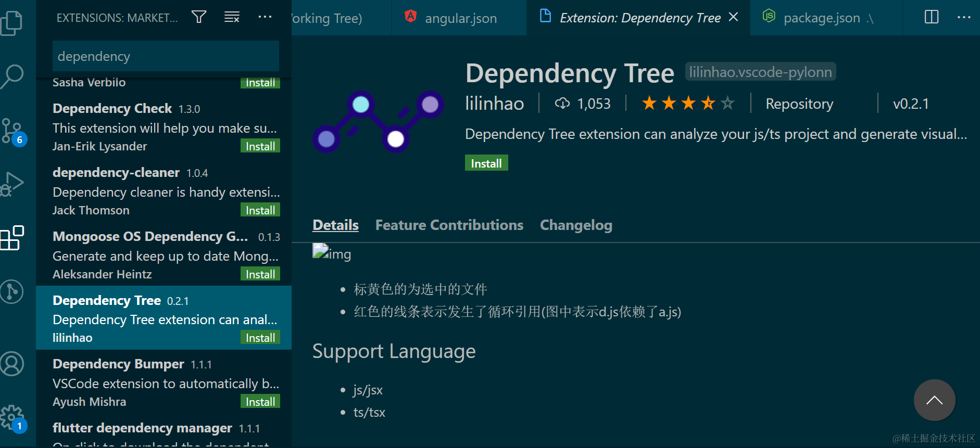Install dependency-cleaner extension
Image resolution: width=980 pixels, height=448 pixels.
260,210
